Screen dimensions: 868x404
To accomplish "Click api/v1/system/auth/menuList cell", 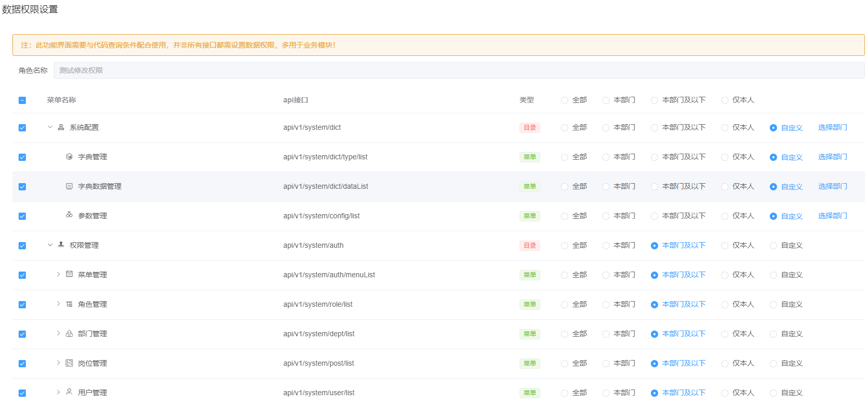I will 329,275.
